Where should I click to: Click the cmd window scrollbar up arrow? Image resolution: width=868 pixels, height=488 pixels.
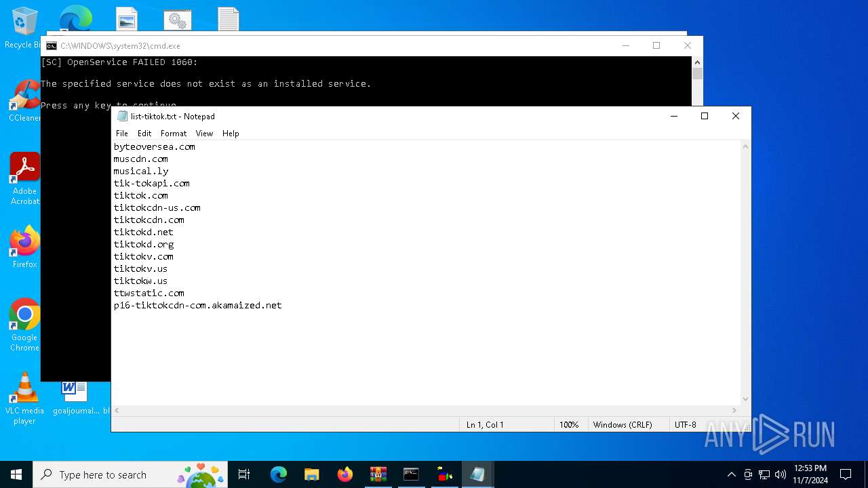point(697,62)
